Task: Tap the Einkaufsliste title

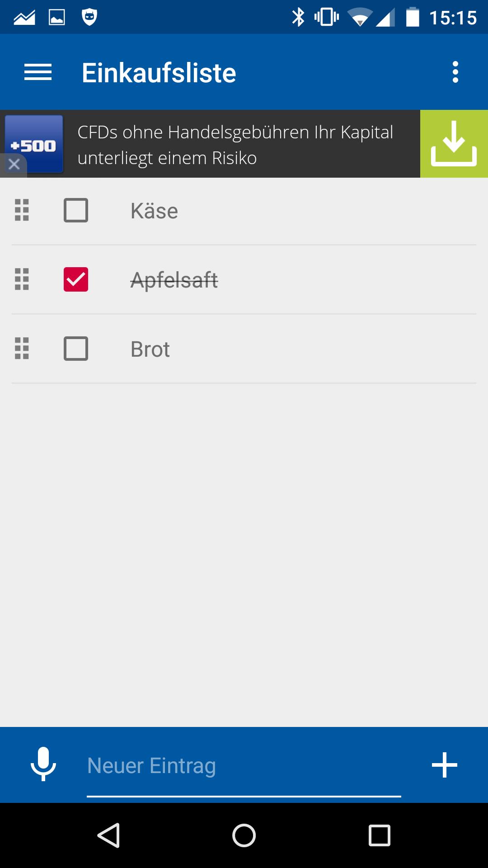Action: (x=158, y=71)
